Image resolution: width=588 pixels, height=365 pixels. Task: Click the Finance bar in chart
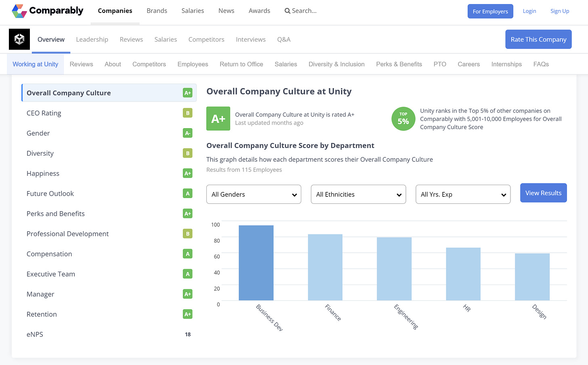(x=325, y=267)
